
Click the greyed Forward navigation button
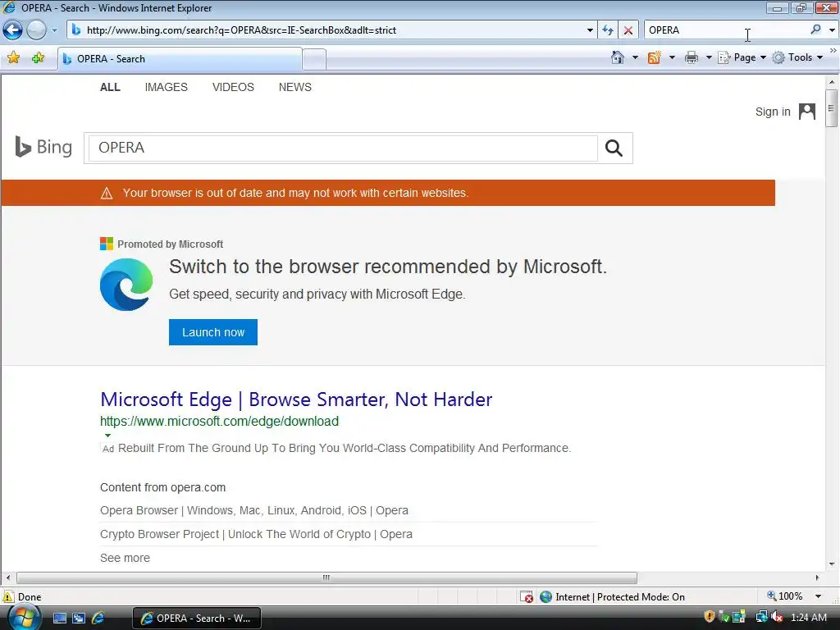pos(36,30)
